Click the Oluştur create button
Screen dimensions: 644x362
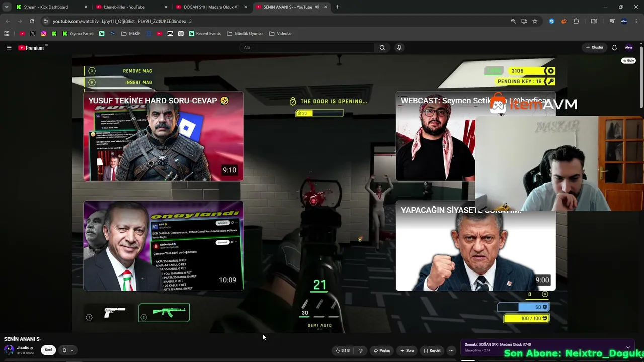[594, 48]
